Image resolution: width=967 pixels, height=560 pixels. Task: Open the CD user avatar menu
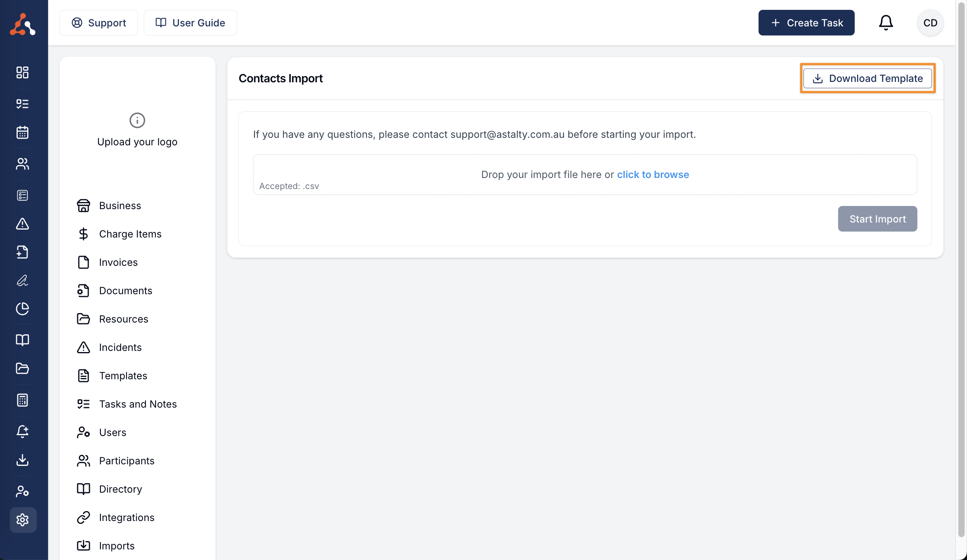[930, 23]
